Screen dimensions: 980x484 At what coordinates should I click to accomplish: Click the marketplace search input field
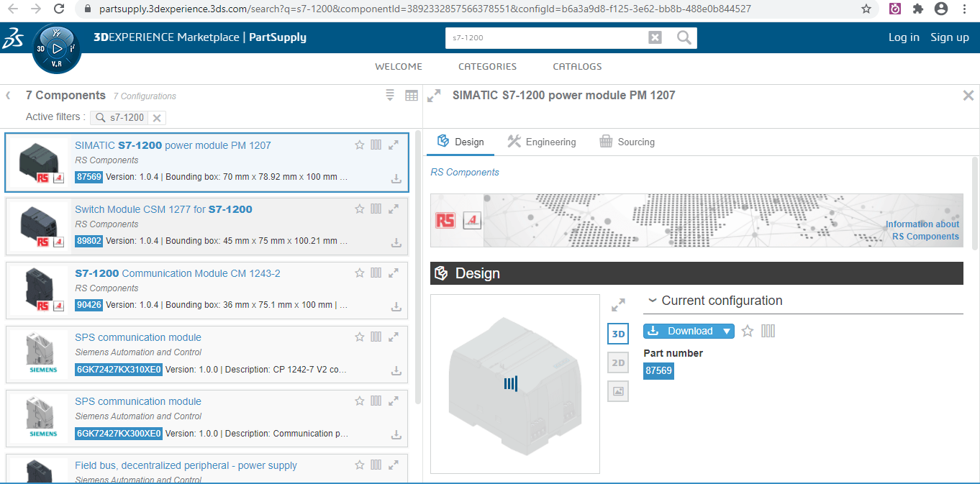pos(547,37)
